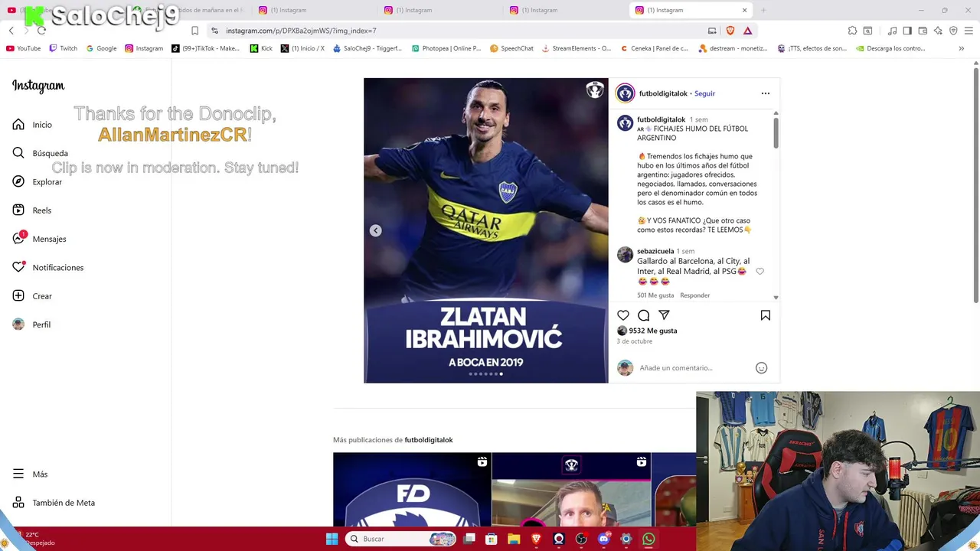Save the post with bookmark icon
The image size is (980, 551).
coord(765,315)
